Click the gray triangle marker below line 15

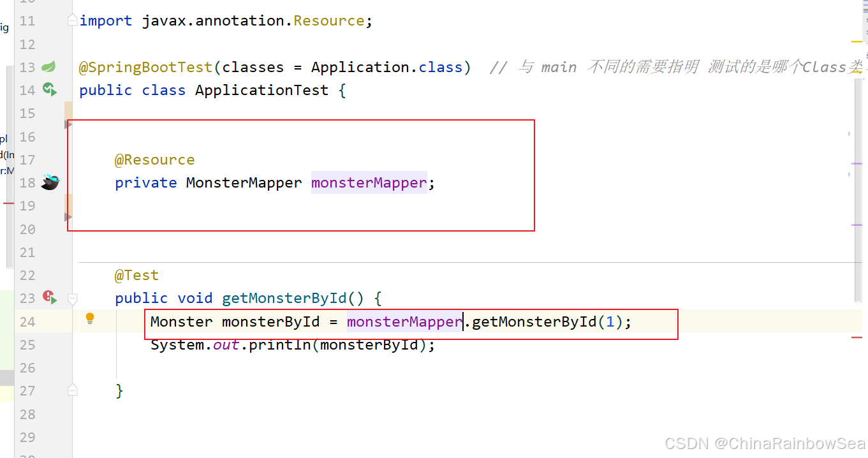68,124
